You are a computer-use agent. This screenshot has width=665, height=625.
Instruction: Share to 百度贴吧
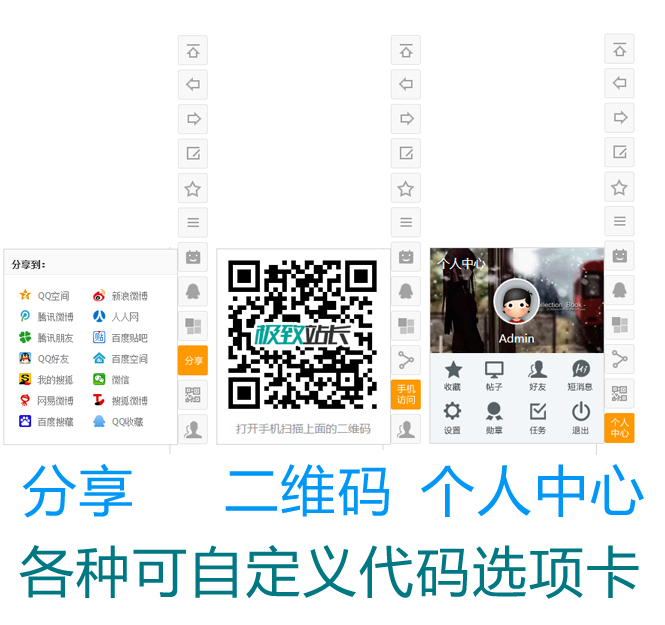pos(120,338)
